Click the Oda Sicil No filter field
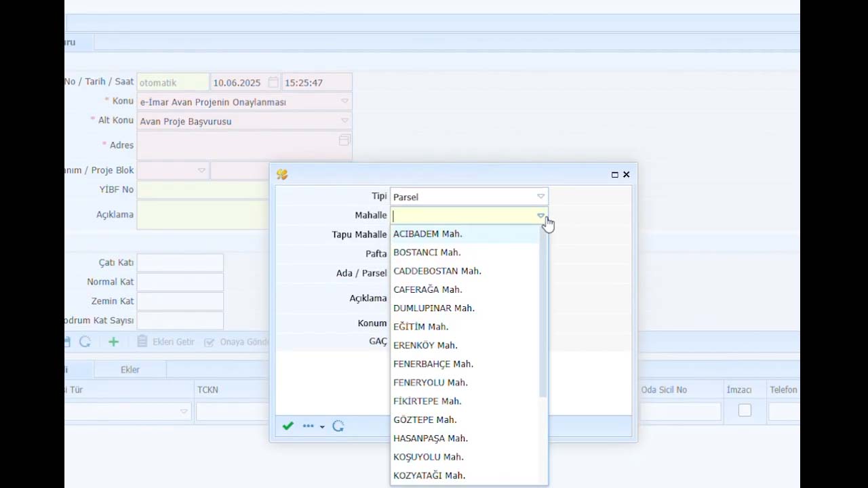The image size is (868, 488). click(680, 411)
